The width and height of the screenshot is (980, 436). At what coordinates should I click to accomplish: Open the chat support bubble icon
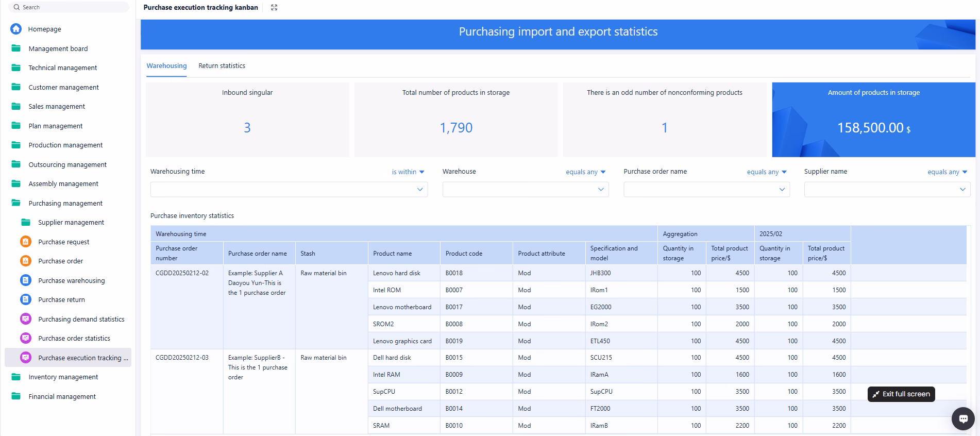(962, 419)
